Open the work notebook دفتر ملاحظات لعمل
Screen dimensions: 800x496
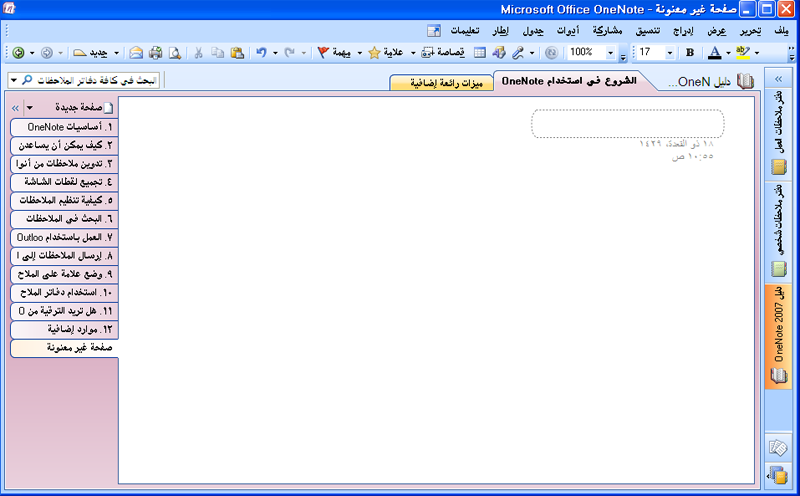click(x=778, y=134)
